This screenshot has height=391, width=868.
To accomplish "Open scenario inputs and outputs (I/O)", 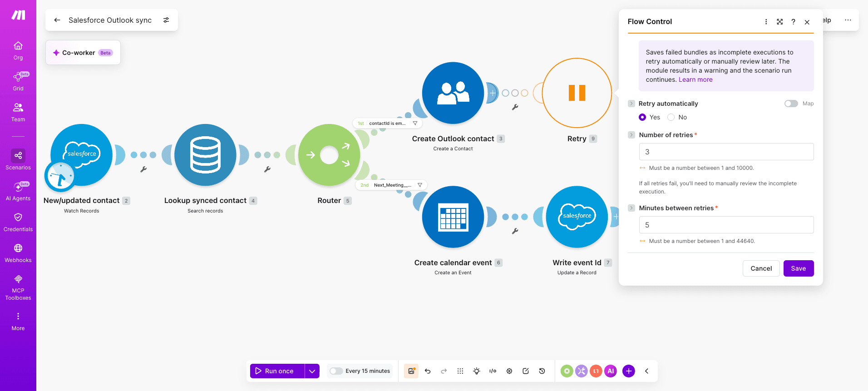I will pyautogui.click(x=493, y=371).
